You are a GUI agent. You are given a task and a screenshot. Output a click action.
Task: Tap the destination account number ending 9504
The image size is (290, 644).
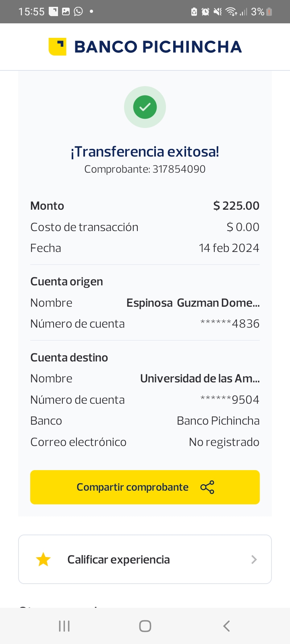(230, 400)
